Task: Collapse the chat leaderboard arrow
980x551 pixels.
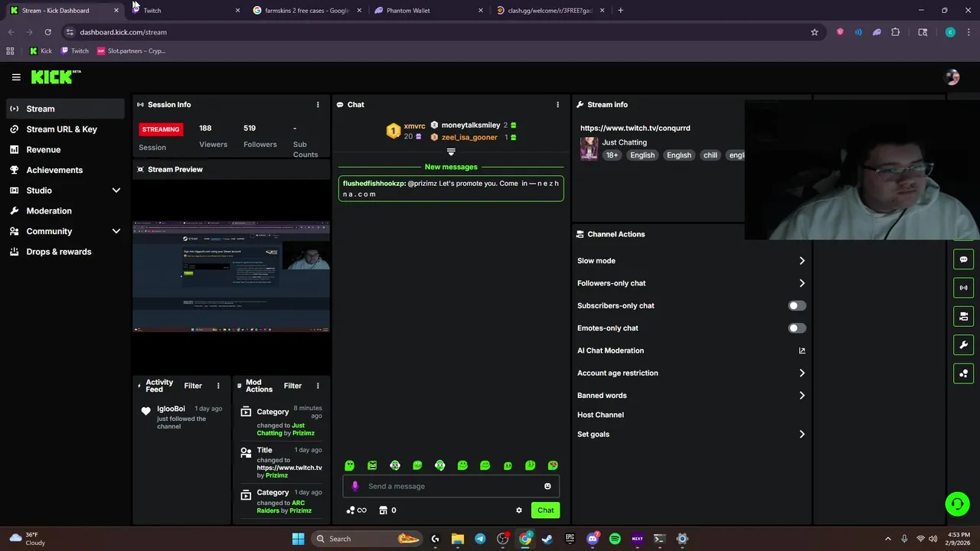Action: click(x=451, y=152)
